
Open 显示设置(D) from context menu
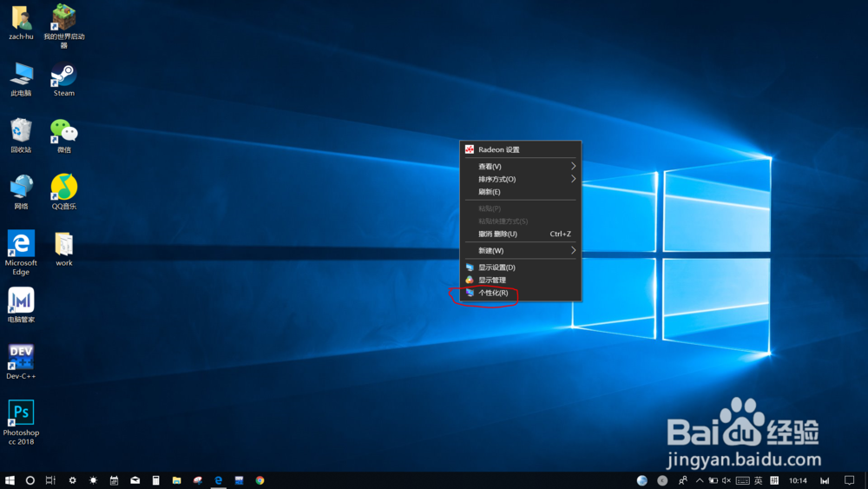point(520,267)
